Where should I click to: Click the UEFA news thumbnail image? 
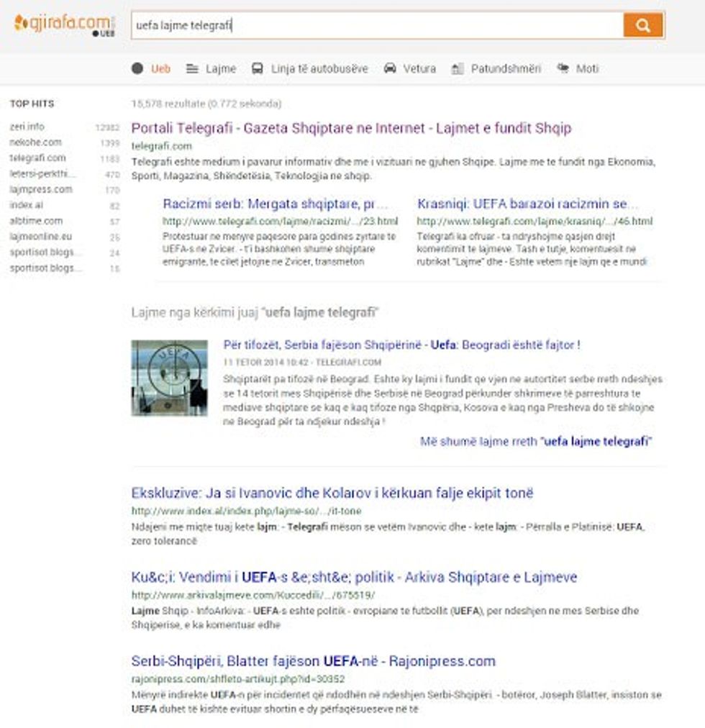pos(169,378)
